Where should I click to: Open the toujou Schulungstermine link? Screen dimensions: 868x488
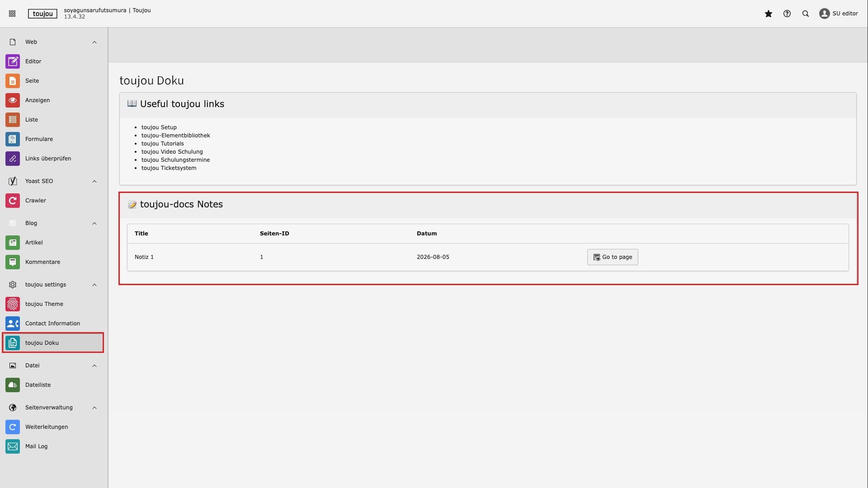[176, 160]
